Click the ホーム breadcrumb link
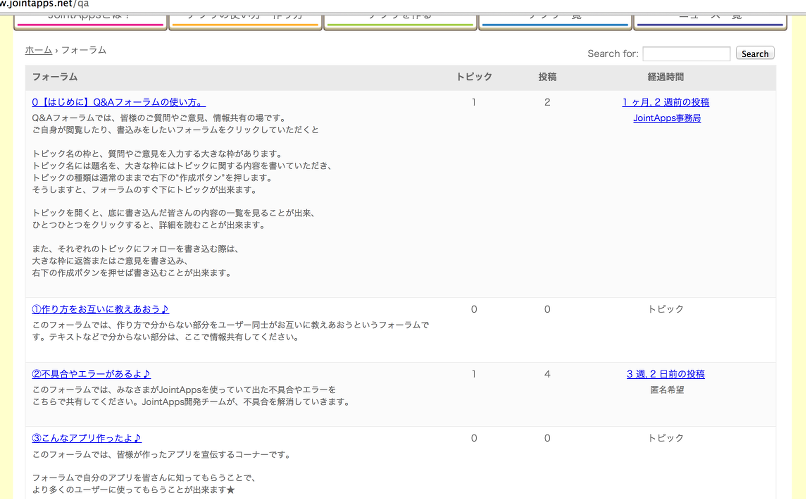This screenshot has width=806, height=499. (x=38, y=50)
